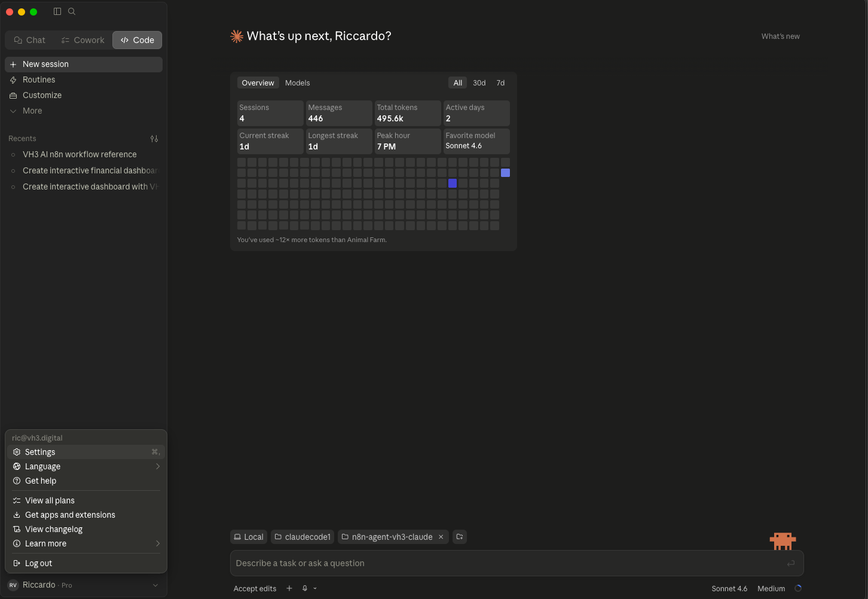Image resolution: width=868 pixels, height=599 pixels.
Task: Click the Active days stat card
Action: coord(476,113)
